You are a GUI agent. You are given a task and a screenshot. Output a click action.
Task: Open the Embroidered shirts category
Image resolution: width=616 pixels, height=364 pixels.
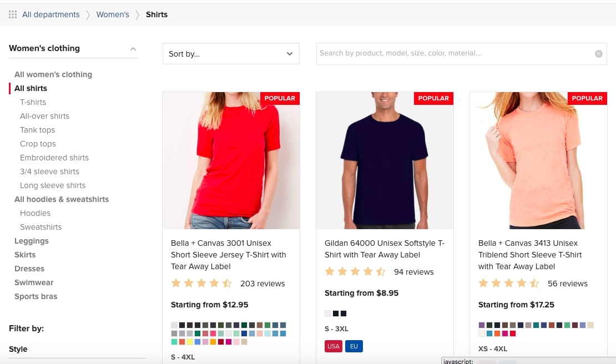coord(54,158)
